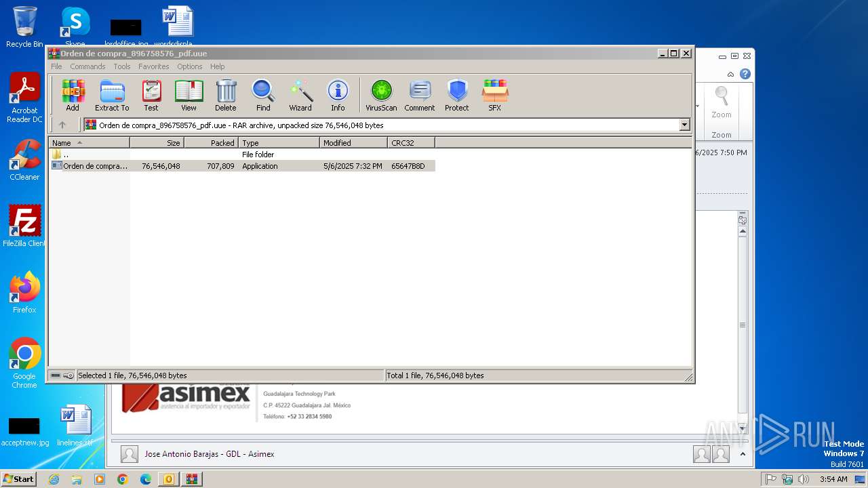Open the Comment toolbar icon

tap(420, 95)
